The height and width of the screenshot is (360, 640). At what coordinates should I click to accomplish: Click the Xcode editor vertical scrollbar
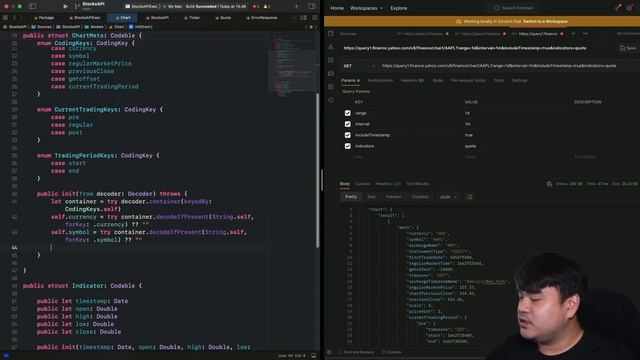pos(318,171)
